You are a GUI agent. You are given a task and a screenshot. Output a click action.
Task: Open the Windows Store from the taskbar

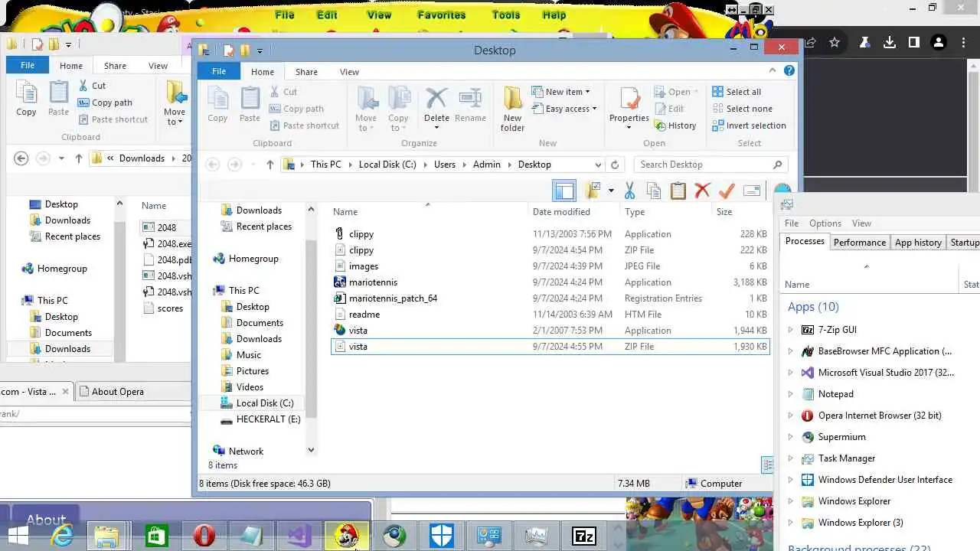[156, 536]
